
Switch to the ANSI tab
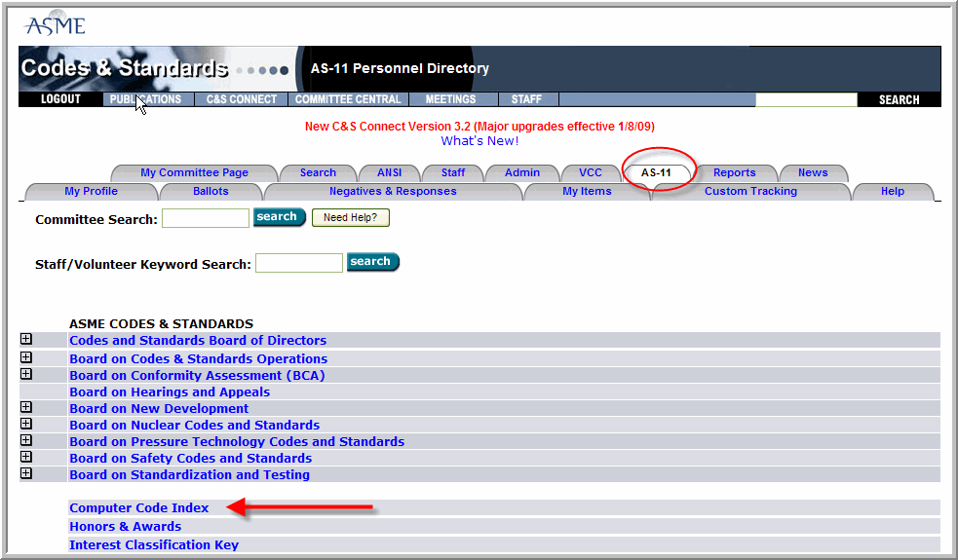coord(389,172)
